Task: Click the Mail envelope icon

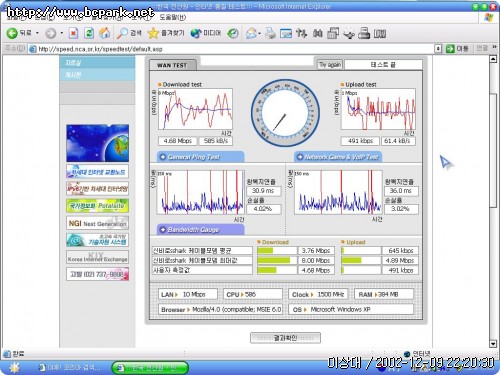Action: tap(251, 33)
